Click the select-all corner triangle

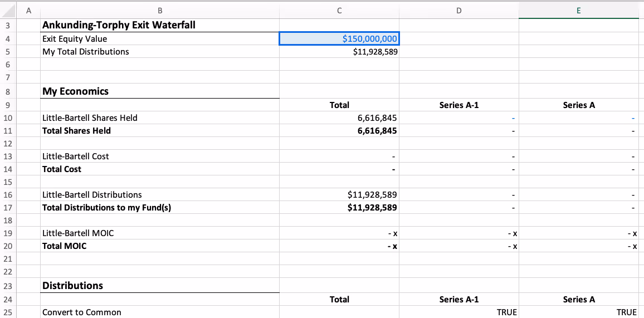8,11
